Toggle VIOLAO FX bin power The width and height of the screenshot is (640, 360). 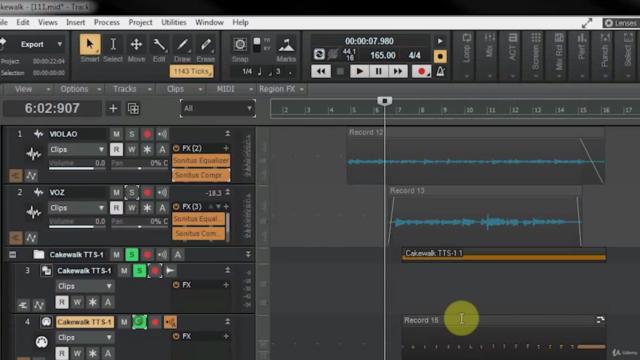click(x=176, y=148)
